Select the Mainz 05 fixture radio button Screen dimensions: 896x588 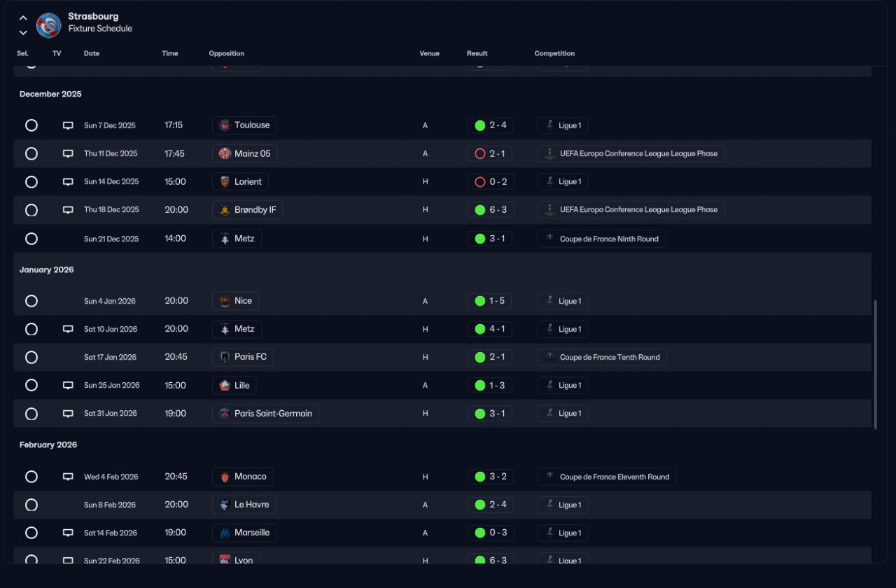click(x=31, y=153)
